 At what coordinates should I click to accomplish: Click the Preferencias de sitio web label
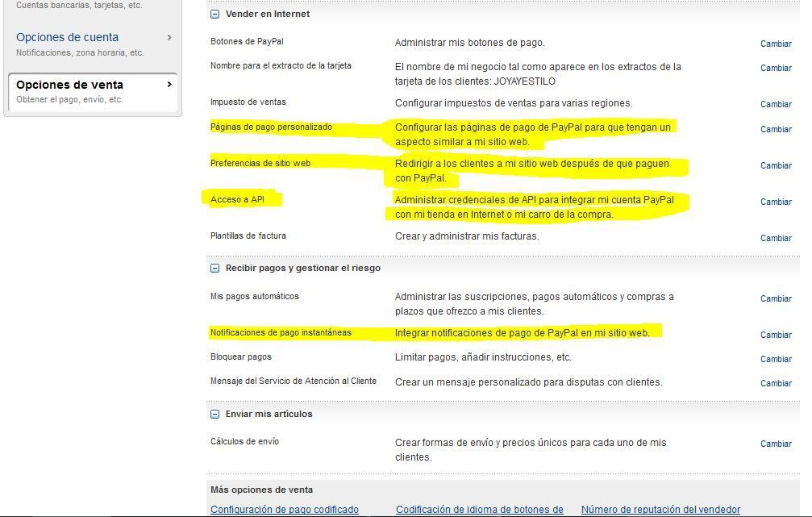coord(260,163)
